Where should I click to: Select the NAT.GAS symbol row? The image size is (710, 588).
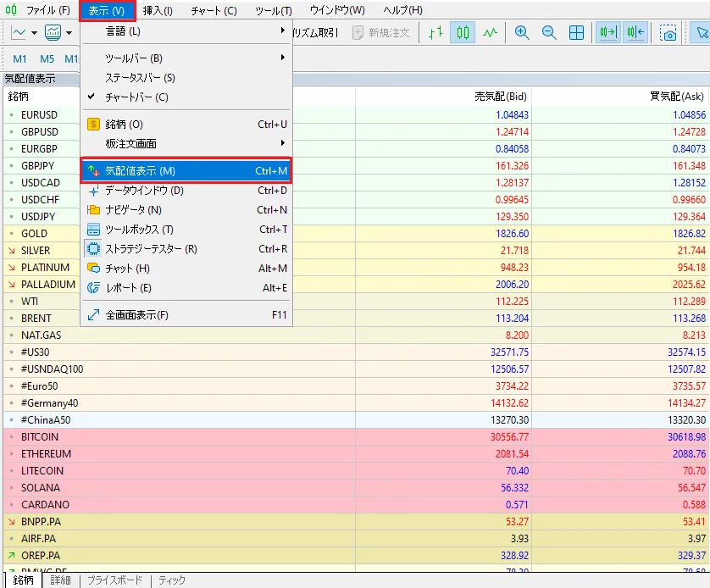coord(357,336)
